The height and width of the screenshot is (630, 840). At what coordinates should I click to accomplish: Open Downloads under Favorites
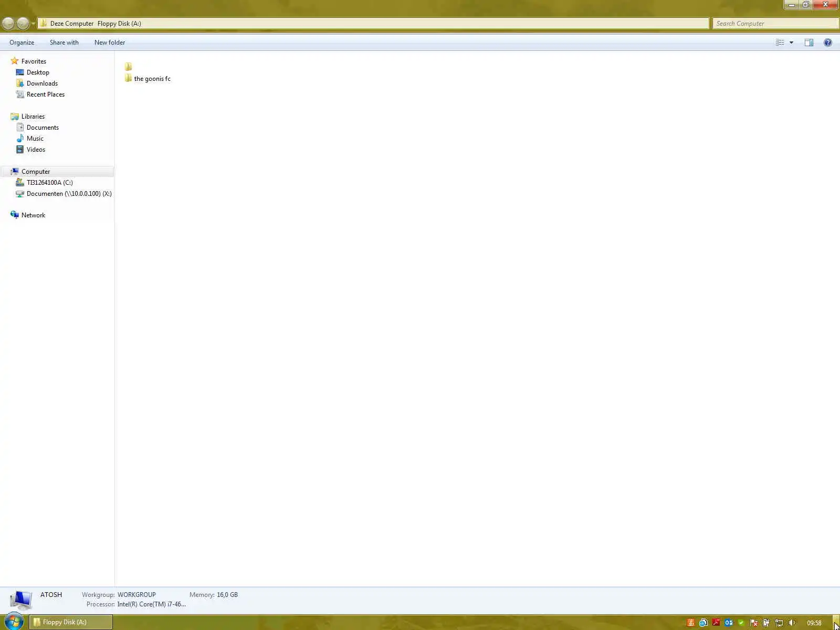pyautogui.click(x=42, y=83)
